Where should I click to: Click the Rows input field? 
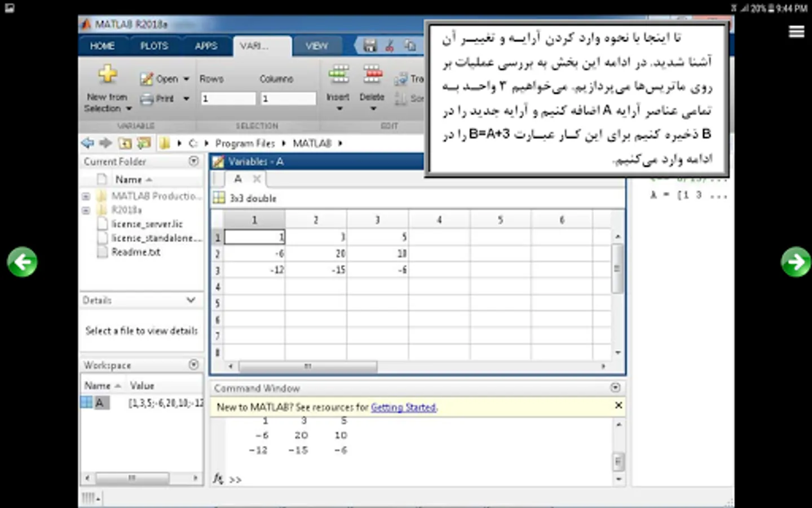(228, 99)
